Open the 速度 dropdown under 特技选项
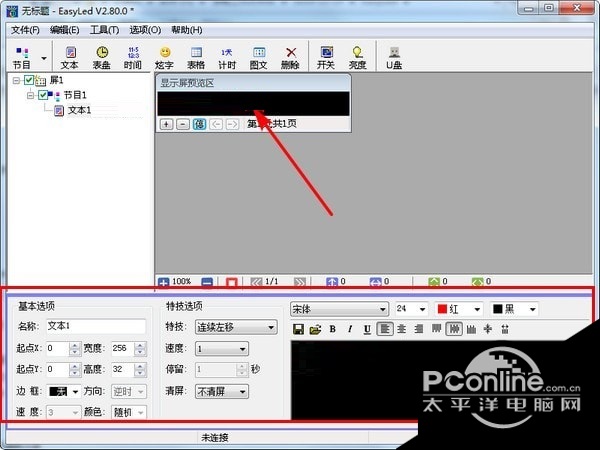This screenshot has height=450, width=600. 222,349
